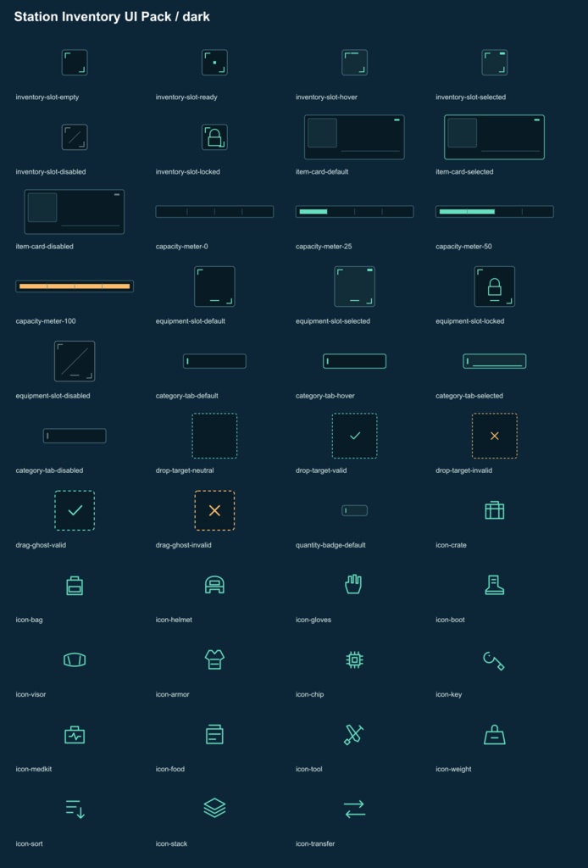The width and height of the screenshot is (588, 868).
Task: Click the drag-ghost-valid checkmark box
Action: (x=75, y=510)
